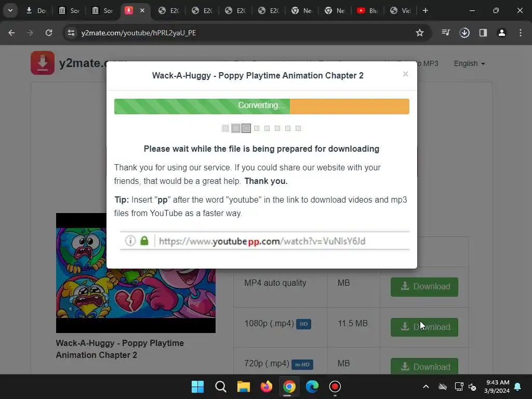Bookmark this page with the star icon
532x399 pixels.
(x=420, y=33)
